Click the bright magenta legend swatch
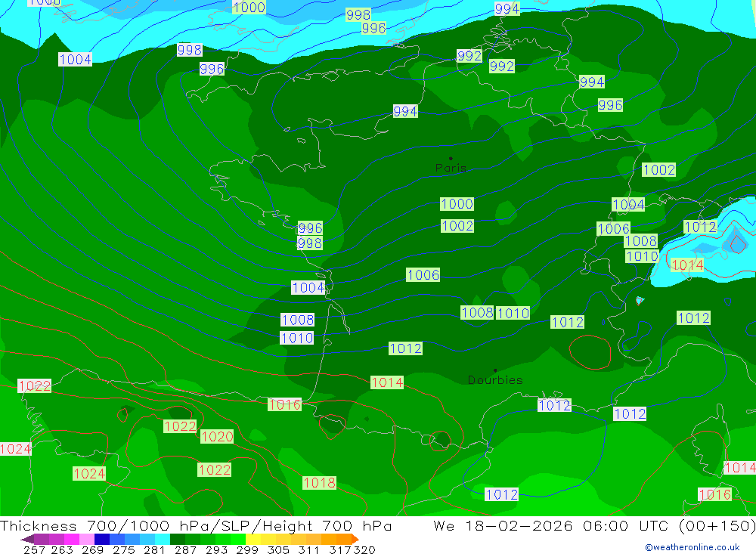This screenshot has height=554, width=756. (71, 539)
